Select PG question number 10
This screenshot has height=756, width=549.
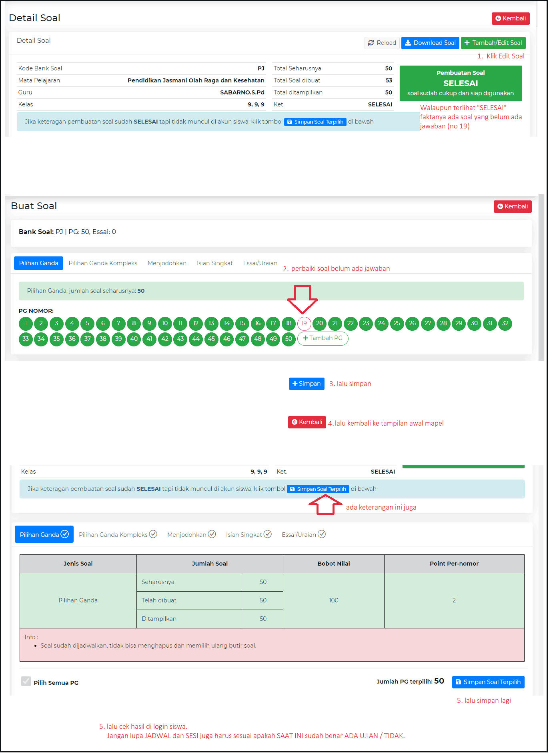coord(165,324)
